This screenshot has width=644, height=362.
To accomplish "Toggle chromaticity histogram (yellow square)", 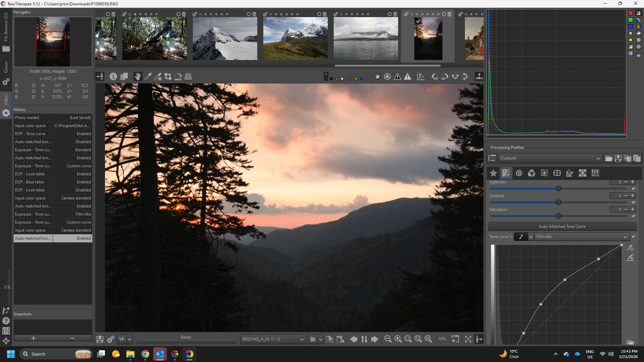I will coord(631,40).
